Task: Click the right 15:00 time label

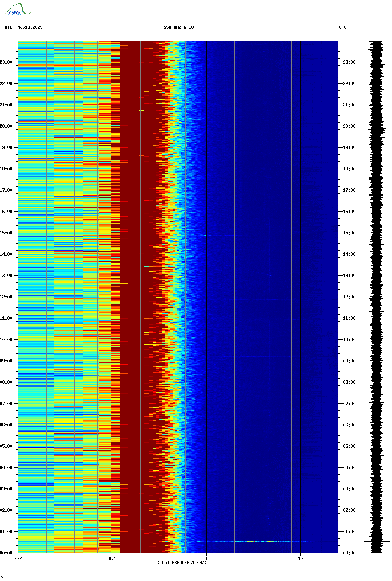Action: [x=349, y=233]
